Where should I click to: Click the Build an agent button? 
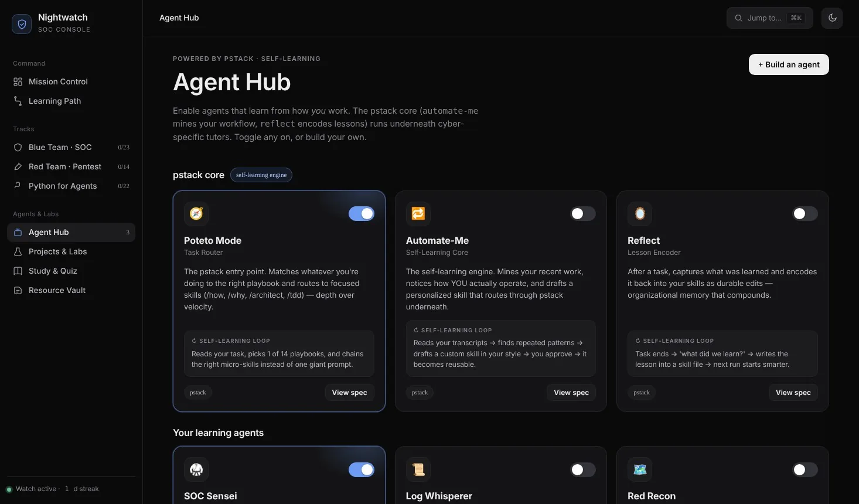point(789,64)
